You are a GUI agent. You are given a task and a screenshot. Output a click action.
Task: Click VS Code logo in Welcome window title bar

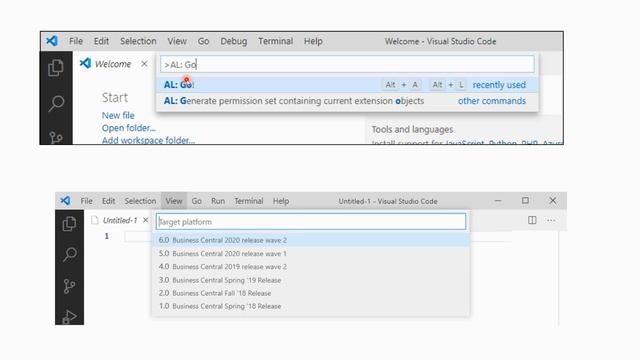click(52, 41)
